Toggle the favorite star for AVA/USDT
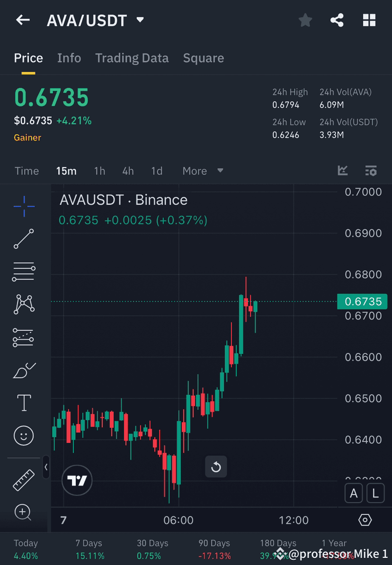 305,20
